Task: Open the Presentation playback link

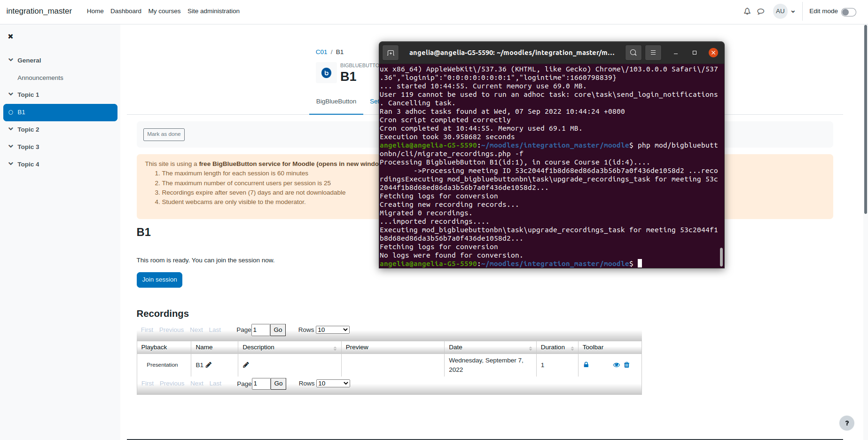Action: coord(162,365)
